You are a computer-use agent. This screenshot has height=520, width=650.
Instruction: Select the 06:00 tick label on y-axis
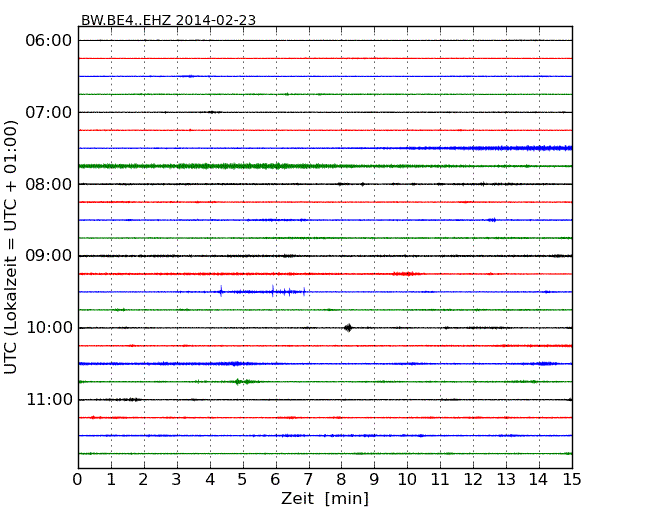pos(49,40)
